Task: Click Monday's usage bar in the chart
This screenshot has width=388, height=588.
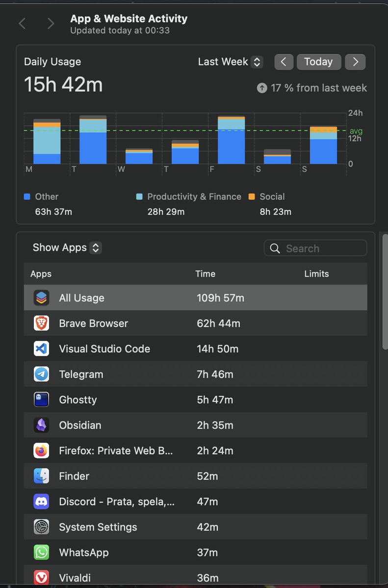Action: click(47, 141)
